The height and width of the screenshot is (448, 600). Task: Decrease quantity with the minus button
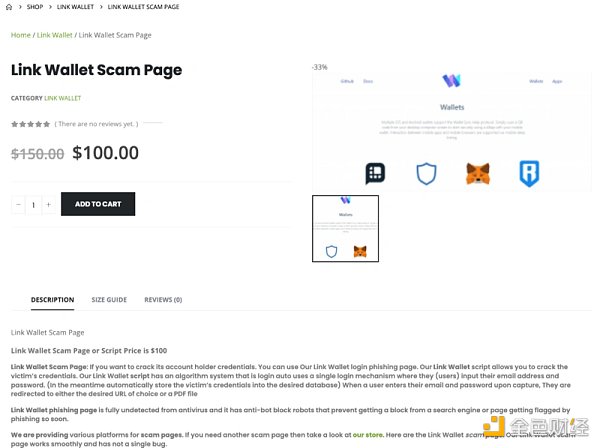coord(18,205)
